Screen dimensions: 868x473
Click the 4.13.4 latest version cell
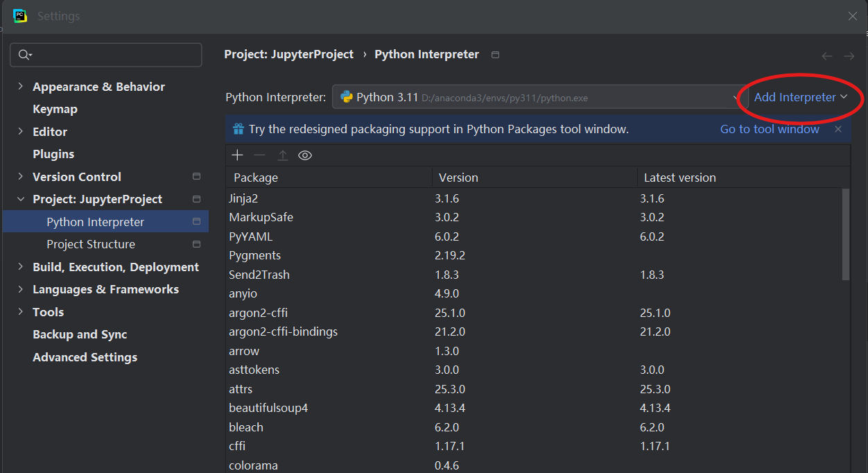pyautogui.click(x=655, y=408)
